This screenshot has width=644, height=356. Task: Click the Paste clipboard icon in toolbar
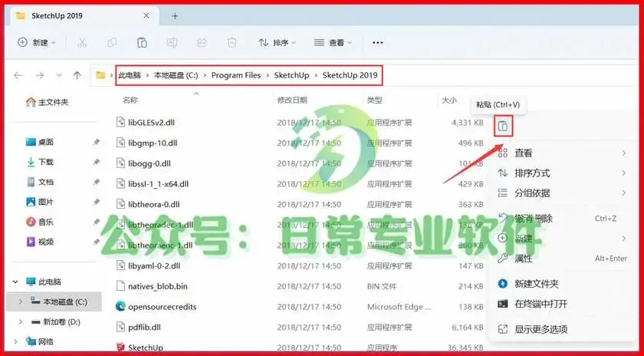click(x=142, y=42)
